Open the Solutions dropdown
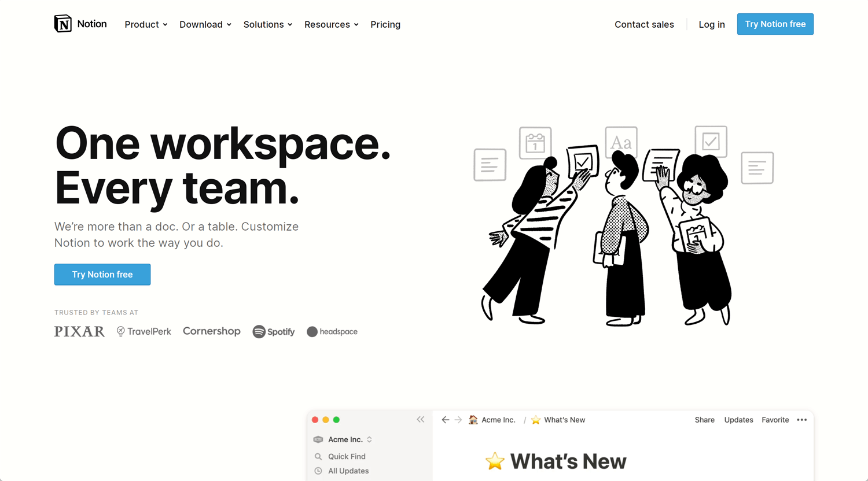This screenshot has width=868, height=481. pyautogui.click(x=268, y=24)
